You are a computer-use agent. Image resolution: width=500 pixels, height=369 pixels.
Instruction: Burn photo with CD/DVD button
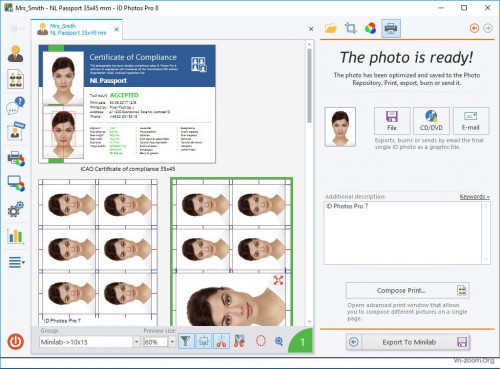click(x=431, y=121)
